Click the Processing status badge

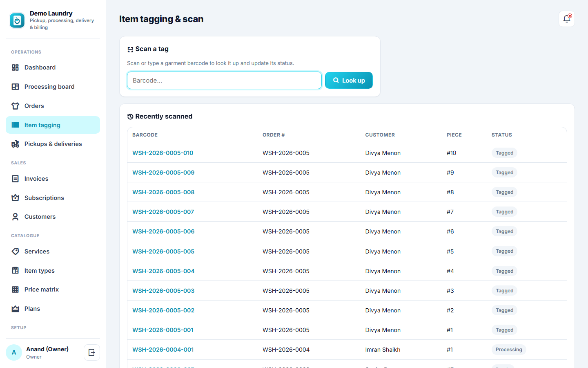coord(509,350)
